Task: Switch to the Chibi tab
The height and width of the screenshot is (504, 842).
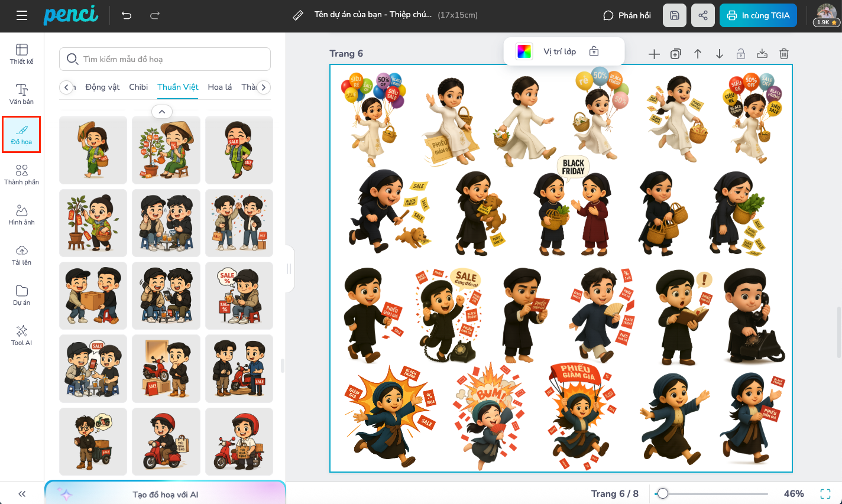Action: point(138,87)
